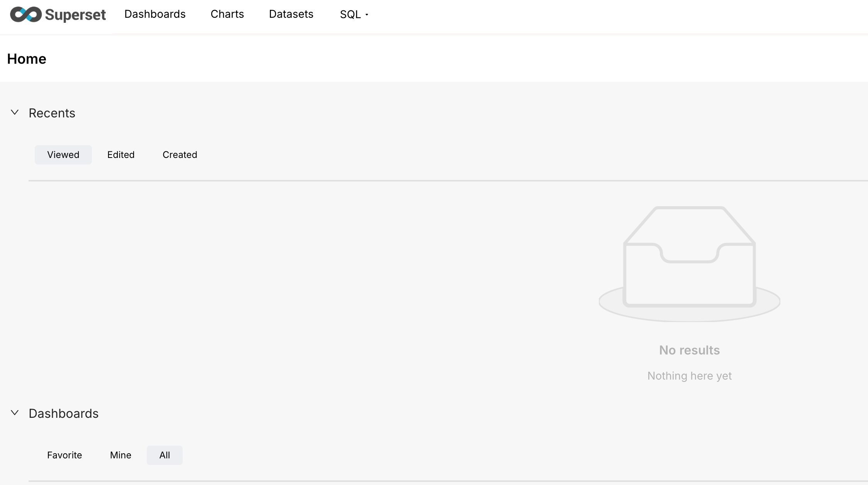Click the Dashboards section heading
The image size is (868, 485).
64,414
